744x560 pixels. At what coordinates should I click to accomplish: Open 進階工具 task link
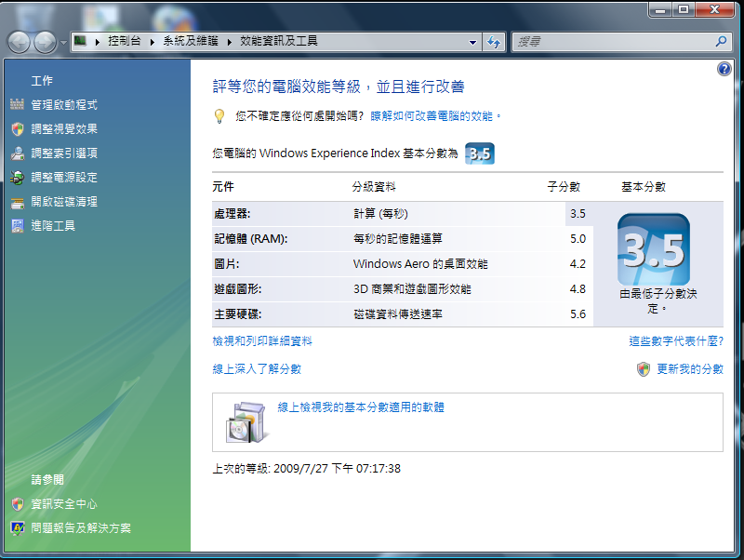point(53,226)
